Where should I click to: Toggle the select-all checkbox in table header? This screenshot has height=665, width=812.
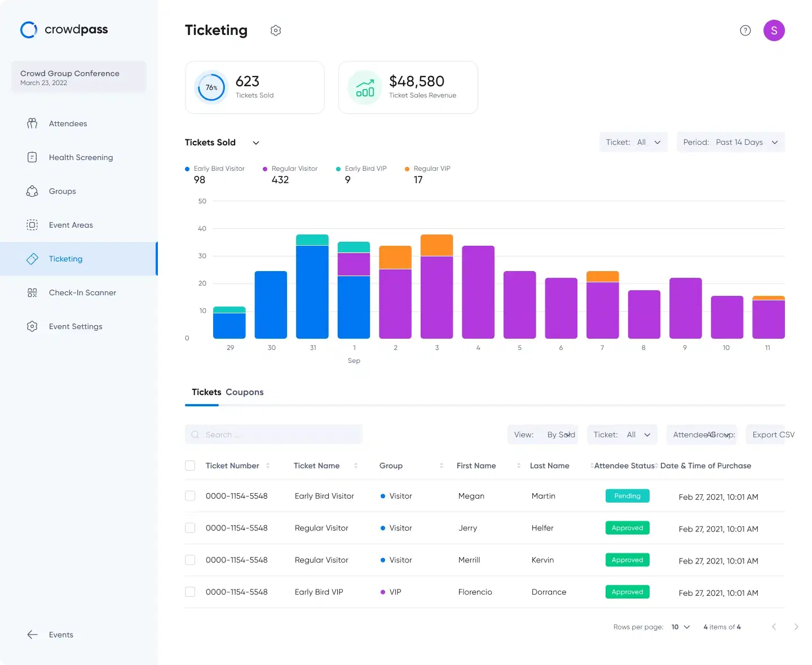(x=190, y=466)
